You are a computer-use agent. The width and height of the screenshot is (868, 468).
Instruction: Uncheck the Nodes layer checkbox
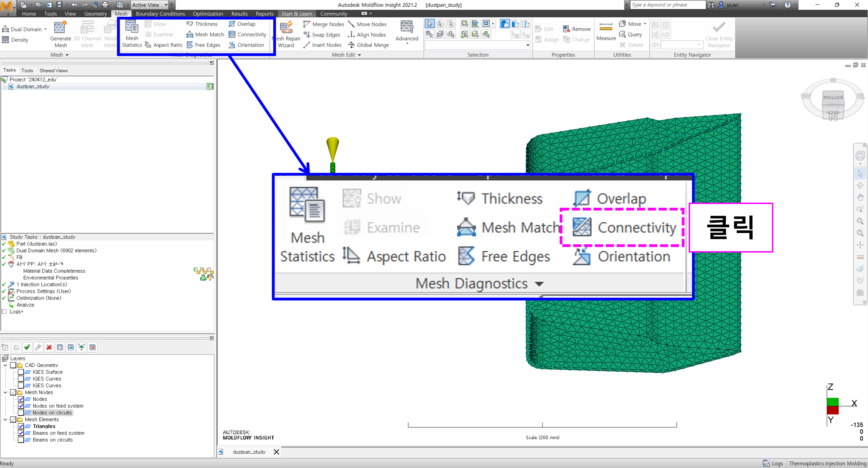(x=21, y=399)
